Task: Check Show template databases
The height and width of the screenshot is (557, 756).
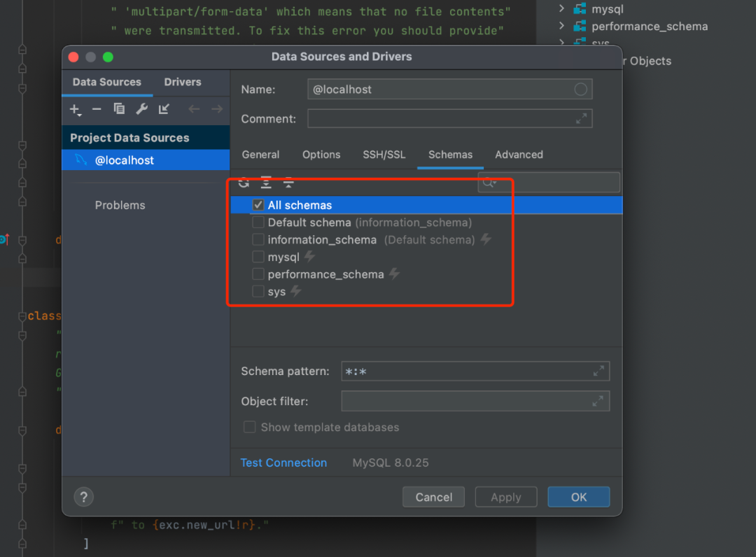Action: coord(249,427)
